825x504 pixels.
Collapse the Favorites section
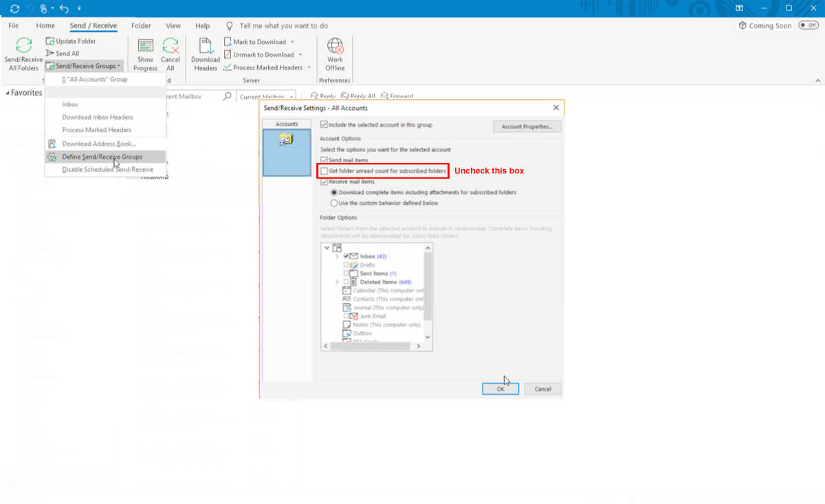8,93
